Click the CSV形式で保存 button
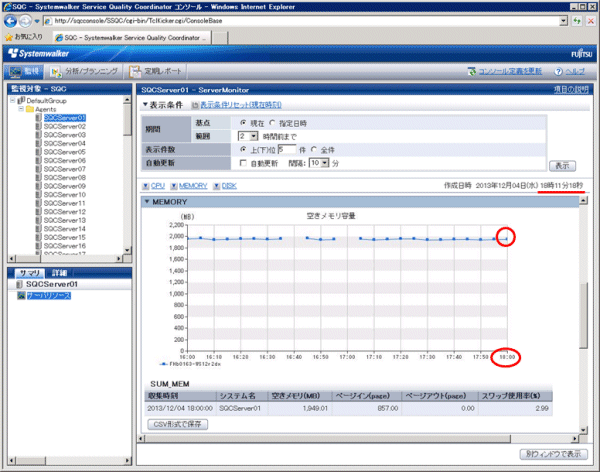Screen dimensions: 600x472 pyautogui.click(x=178, y=424)
